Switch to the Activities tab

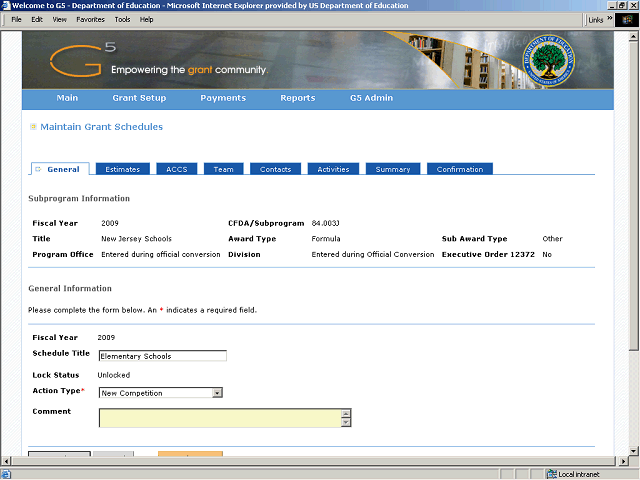[x=333, y=169]
